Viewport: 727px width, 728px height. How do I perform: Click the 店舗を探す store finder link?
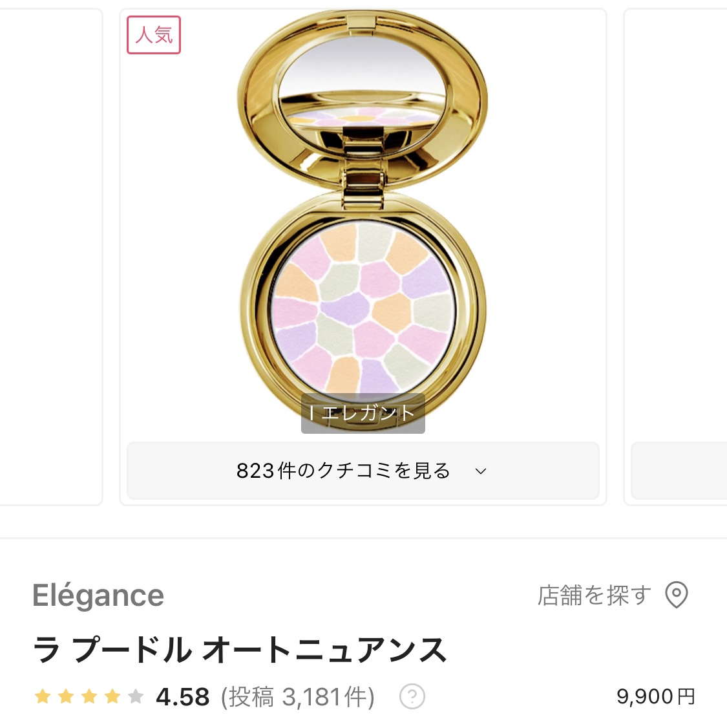tap(593, 595)
